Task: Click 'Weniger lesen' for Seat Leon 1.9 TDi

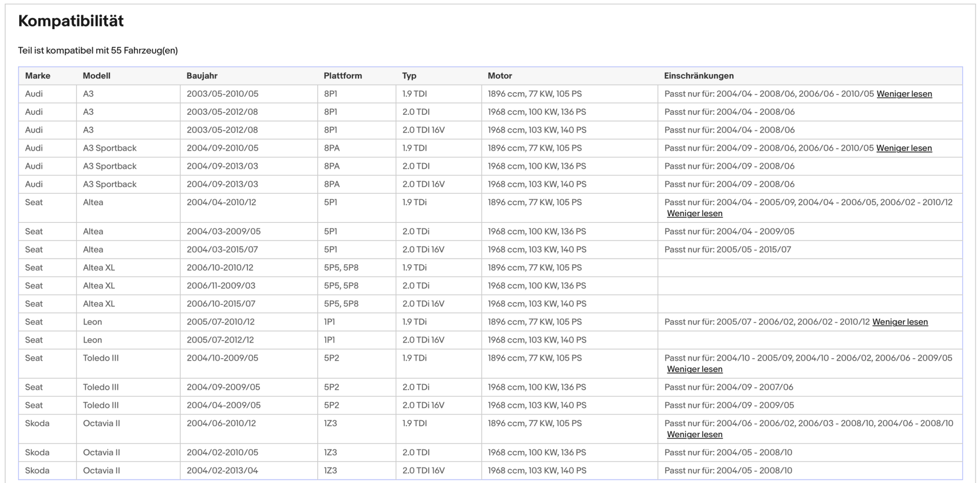Action: coord(899,322)
